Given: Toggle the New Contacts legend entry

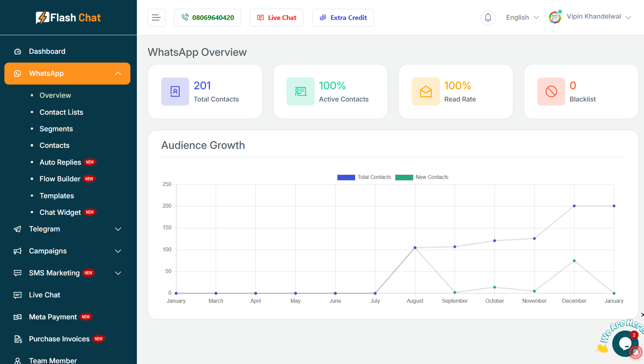Looking at the screenshot, I should pyautogui.click(x=432, y=177).
